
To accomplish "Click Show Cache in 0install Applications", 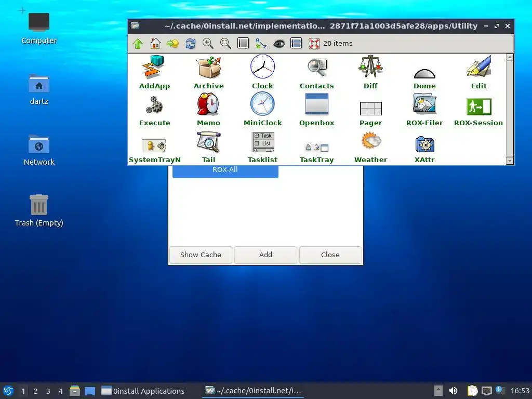I will 201,255.
